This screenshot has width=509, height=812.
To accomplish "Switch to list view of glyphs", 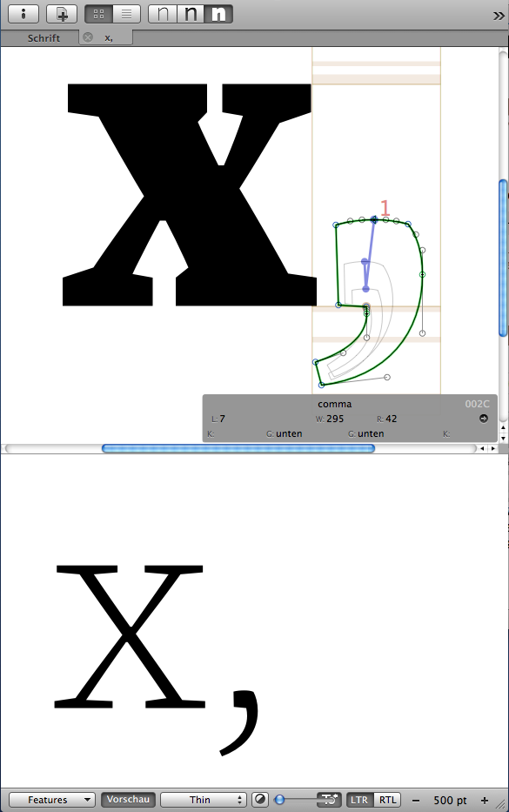I will [126, 14].
